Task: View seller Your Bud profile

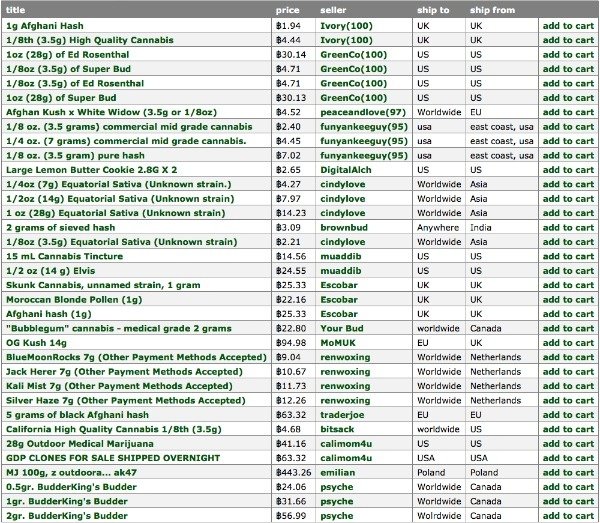Action: [342, 329]
